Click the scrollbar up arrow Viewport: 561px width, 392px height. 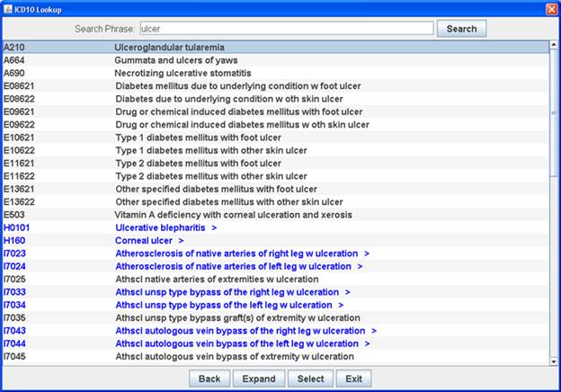[x=554, y=45]
